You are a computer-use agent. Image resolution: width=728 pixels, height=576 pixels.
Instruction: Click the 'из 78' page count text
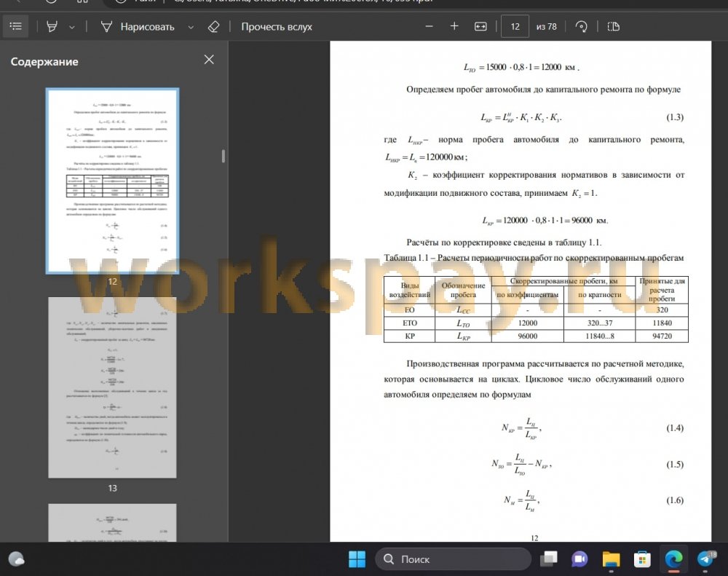tap(546, 27)
